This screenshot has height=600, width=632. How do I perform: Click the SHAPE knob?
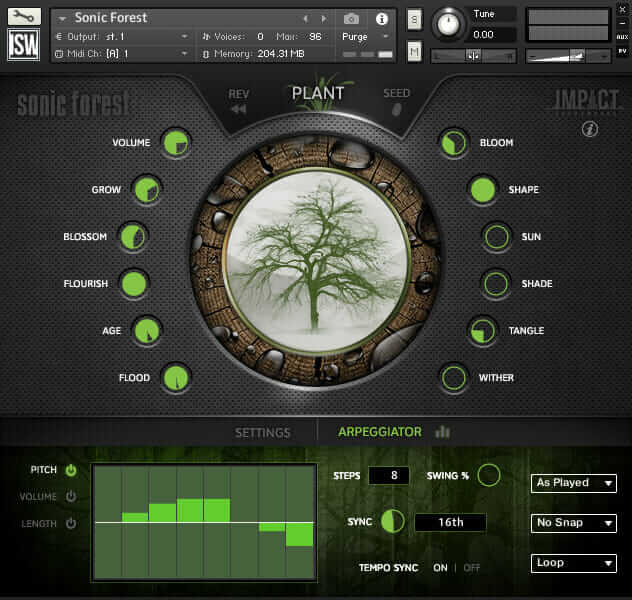pos(482,190)
